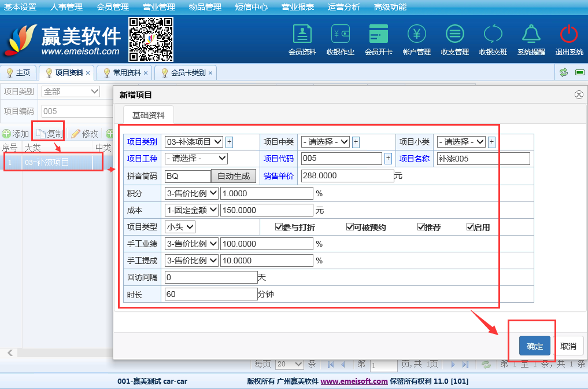588x389 pixels.
Task: Open the 项目工种 dropdown
Action: coord(196,158)
